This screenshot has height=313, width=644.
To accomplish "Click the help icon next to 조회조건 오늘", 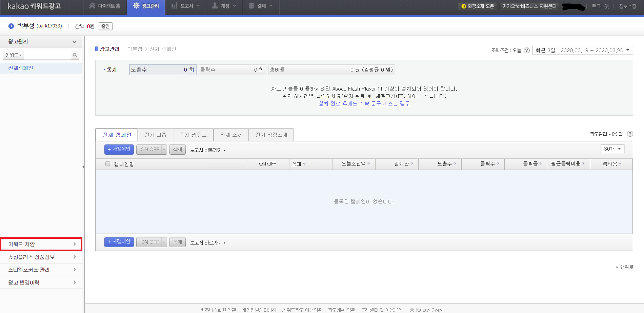I will 526,50.
